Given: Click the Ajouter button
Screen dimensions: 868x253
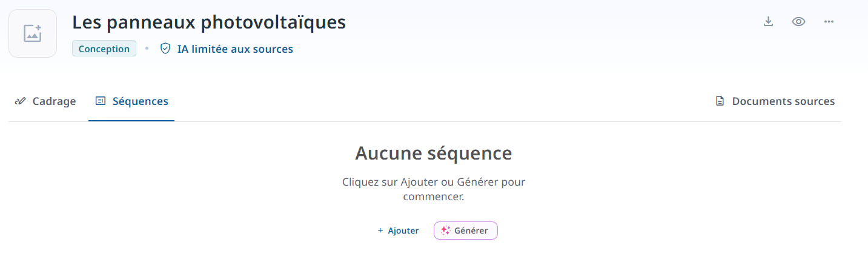Looking at the screenshot, I should point(398,231).
